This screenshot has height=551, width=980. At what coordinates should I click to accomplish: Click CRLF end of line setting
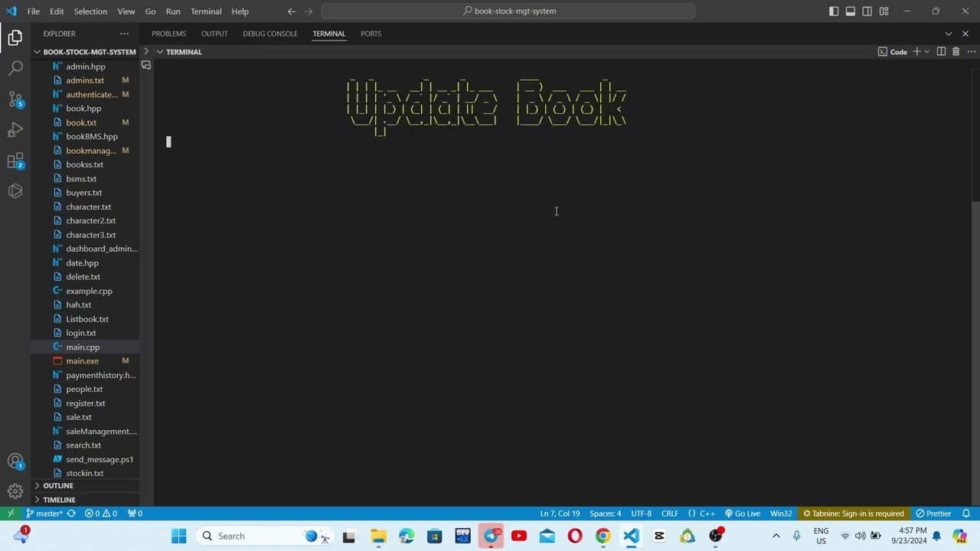(670, 514)
